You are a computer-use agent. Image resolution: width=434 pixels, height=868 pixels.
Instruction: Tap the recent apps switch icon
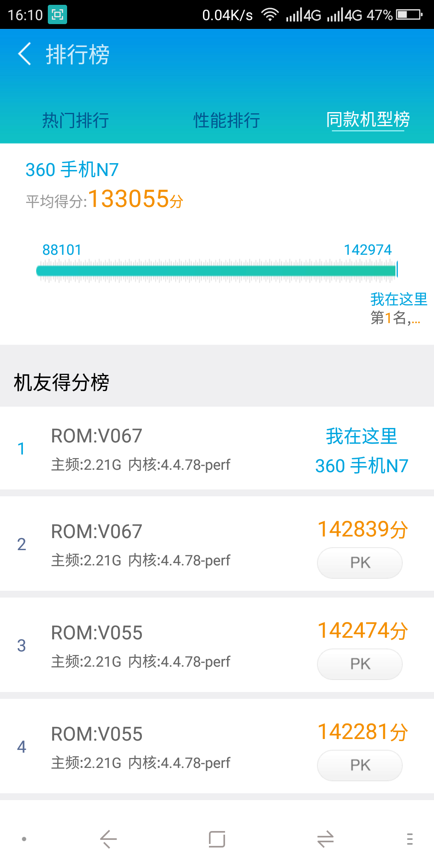pyautogui.click(x=325, y=839)
